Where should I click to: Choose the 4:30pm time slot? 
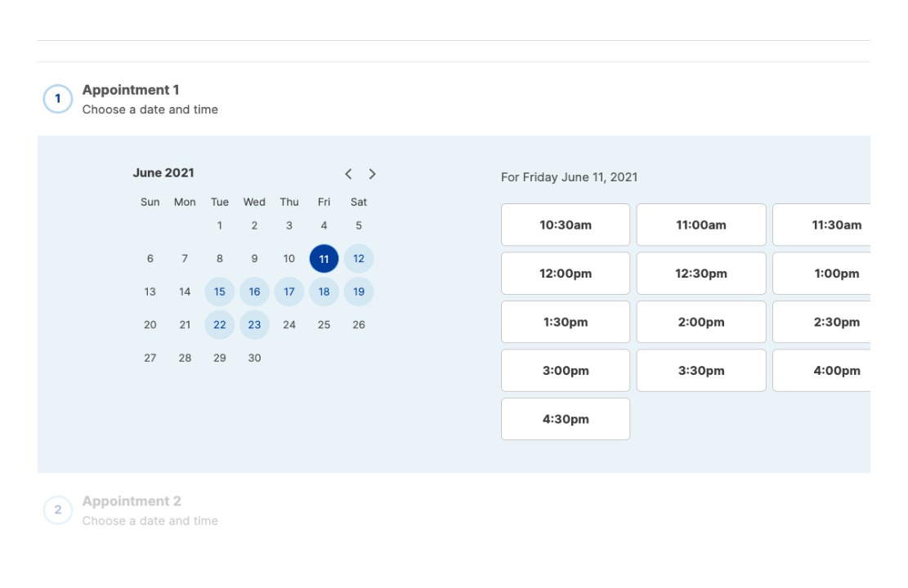[566, 419]
